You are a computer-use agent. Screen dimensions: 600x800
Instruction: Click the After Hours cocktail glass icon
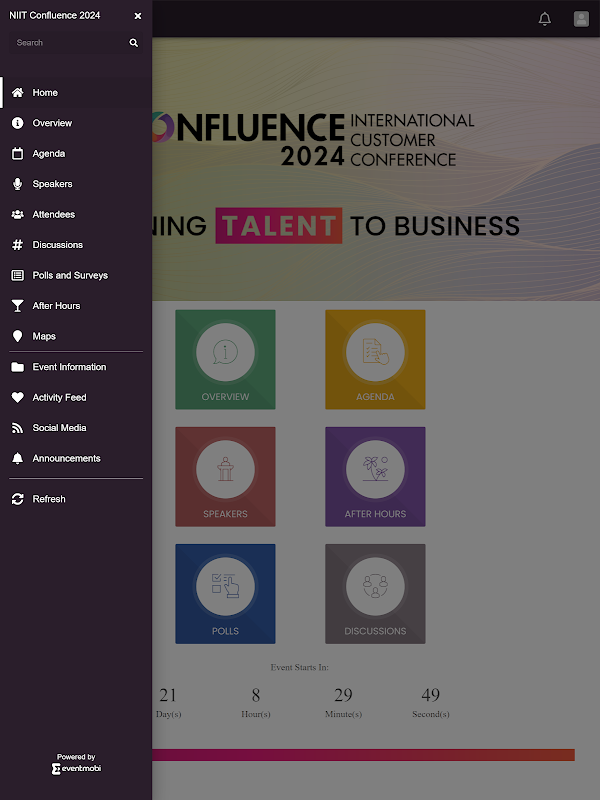click(17, 306)
